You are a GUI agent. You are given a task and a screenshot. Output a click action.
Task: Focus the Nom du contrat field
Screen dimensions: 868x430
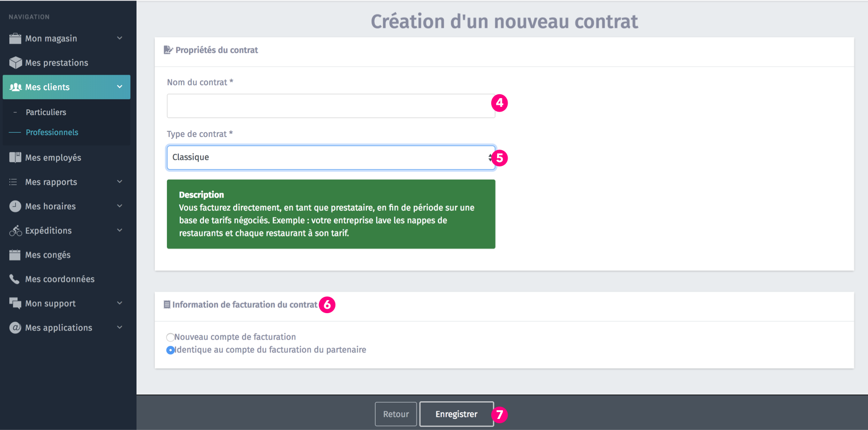point(331,106)
